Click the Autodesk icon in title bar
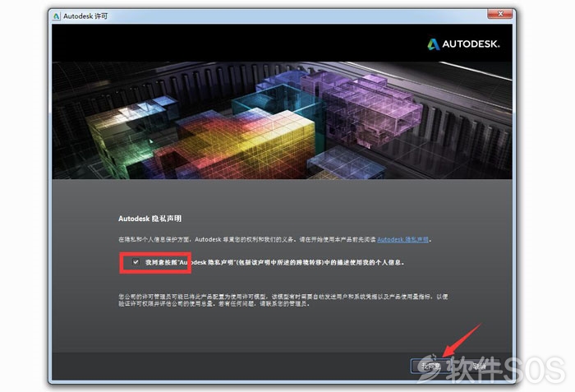Image resolution: width=575 pixels, height=392 pixels. [57, 16]
